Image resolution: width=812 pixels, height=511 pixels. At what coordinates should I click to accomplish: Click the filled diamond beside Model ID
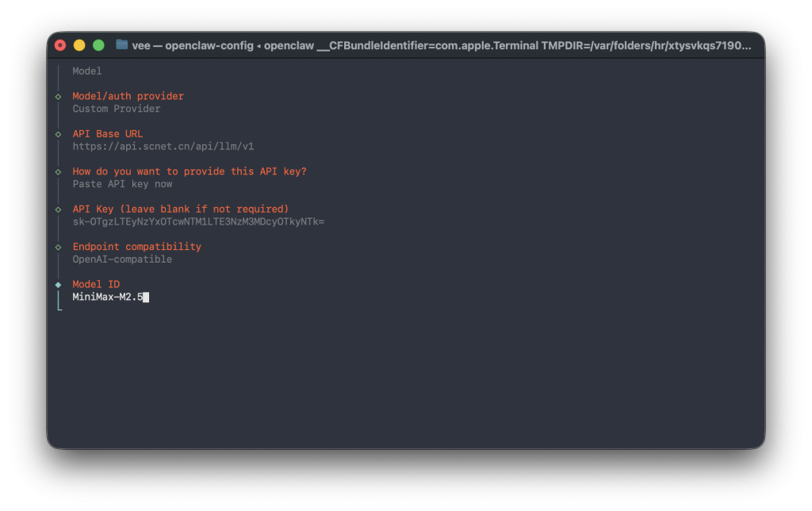[58, 284]
